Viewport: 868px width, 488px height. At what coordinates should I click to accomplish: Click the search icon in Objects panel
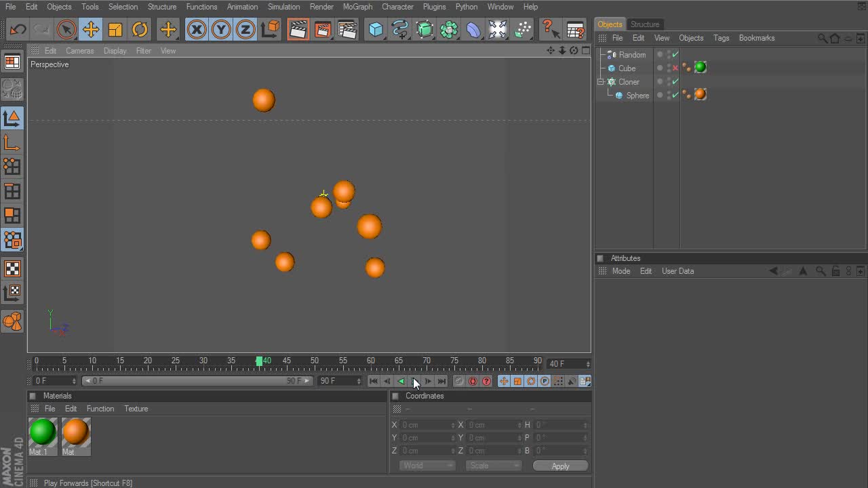[822, 38]
